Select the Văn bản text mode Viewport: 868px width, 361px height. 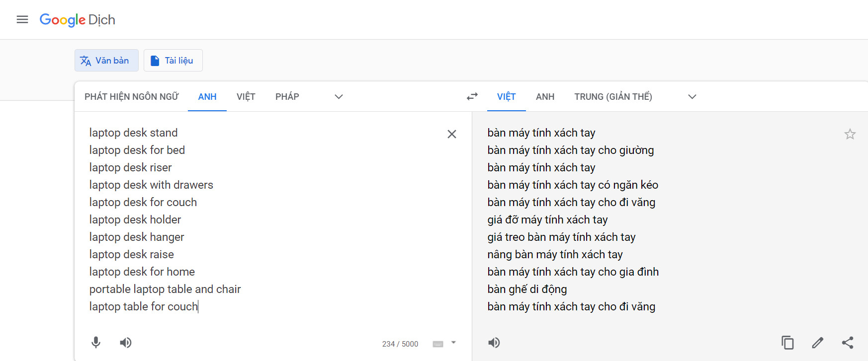[106, 61]
